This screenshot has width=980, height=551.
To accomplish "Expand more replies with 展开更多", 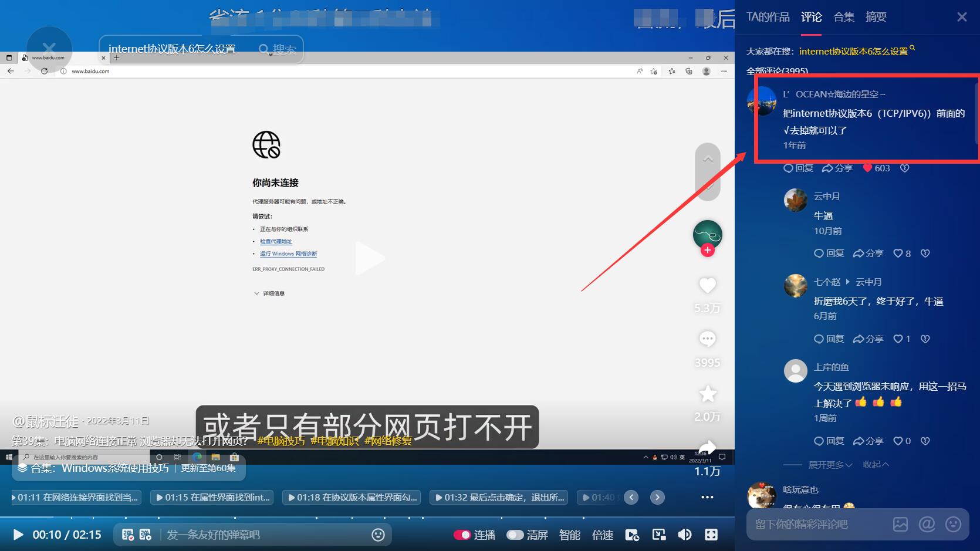I will 830,465.
